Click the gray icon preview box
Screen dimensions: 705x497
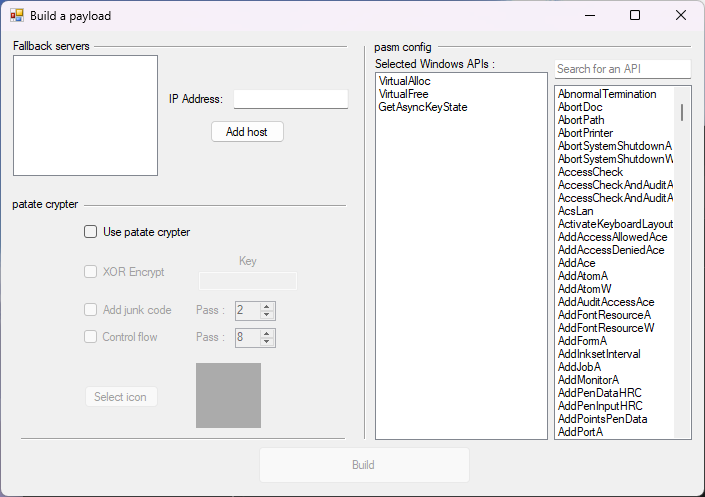(228, 395)
